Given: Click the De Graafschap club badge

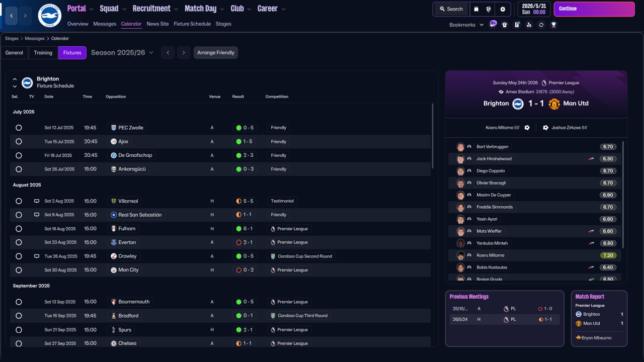Looking at the screenshot, I should [x=114, y=155].
